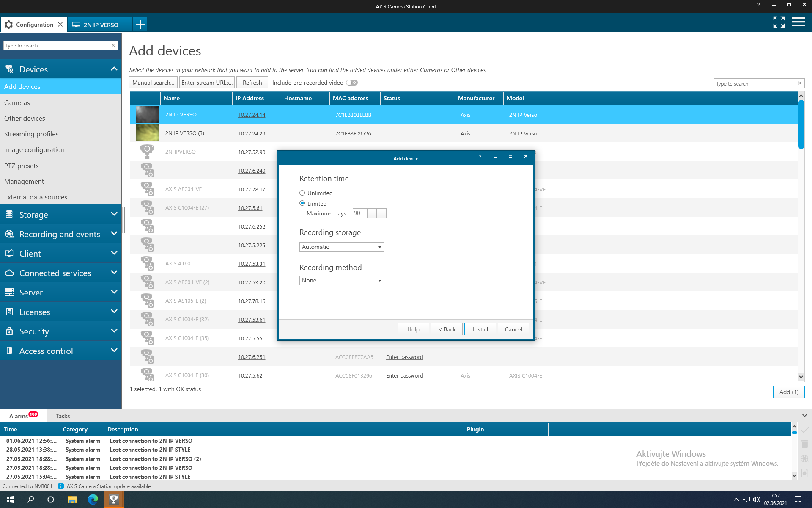Expand the Server section
The image size is (812, 508).
114,292
